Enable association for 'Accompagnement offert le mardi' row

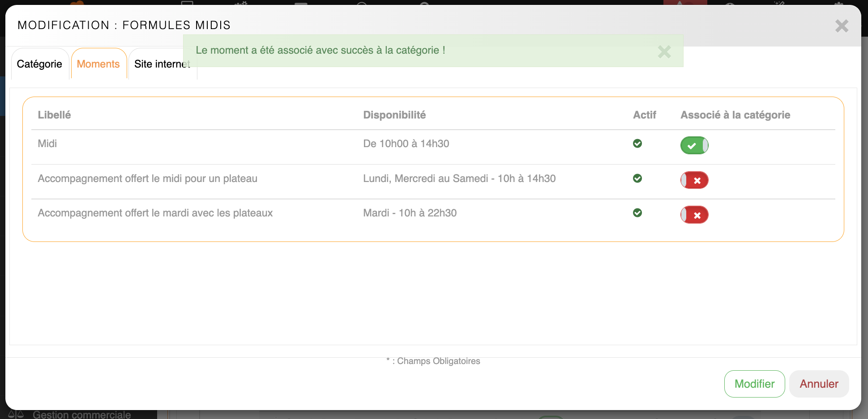[694, 215]
